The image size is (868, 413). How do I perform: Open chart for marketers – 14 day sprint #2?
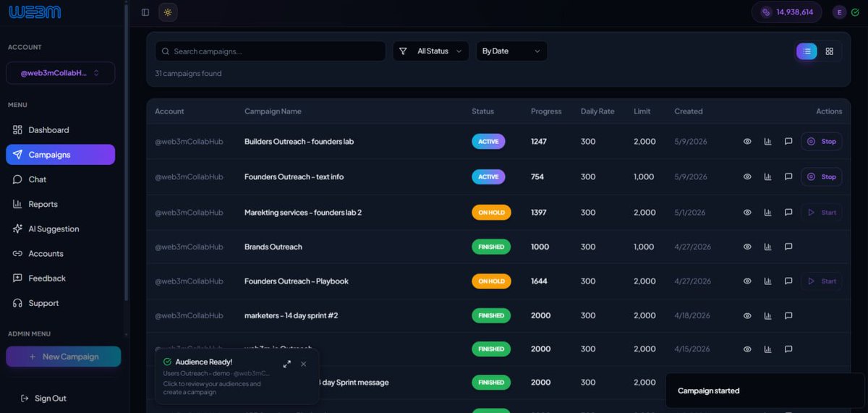767,315
